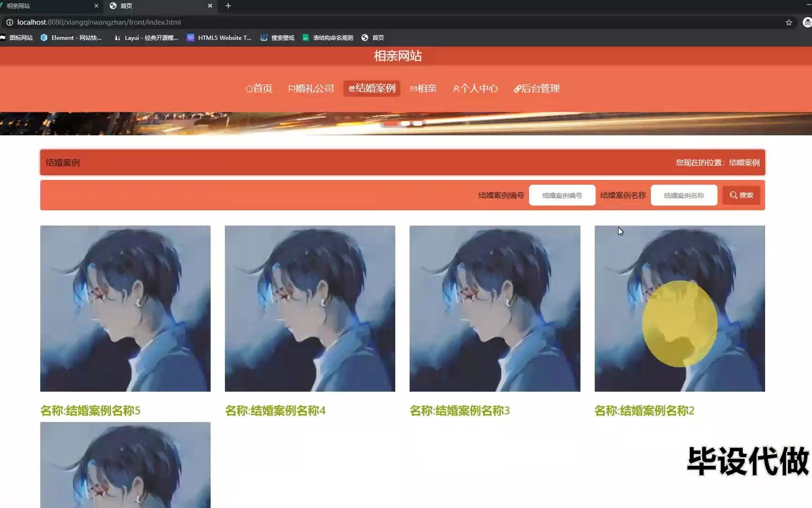812x508 pixels.
Task: Go to 后台管理 in the navigation
Action: coord(537,89)
